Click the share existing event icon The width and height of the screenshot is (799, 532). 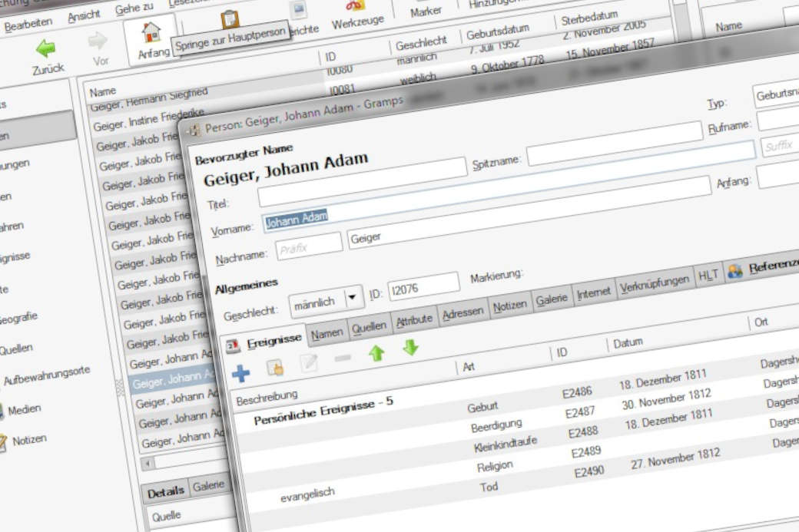(275, 368)
